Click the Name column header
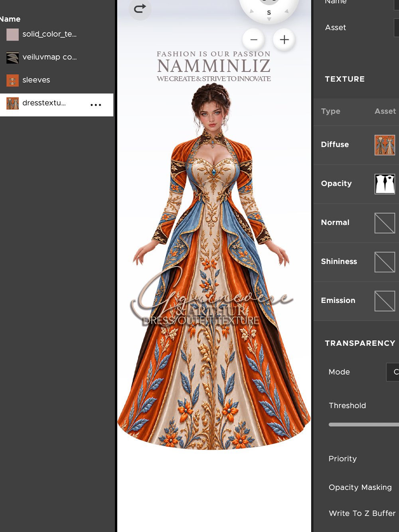 pos(10,19)
